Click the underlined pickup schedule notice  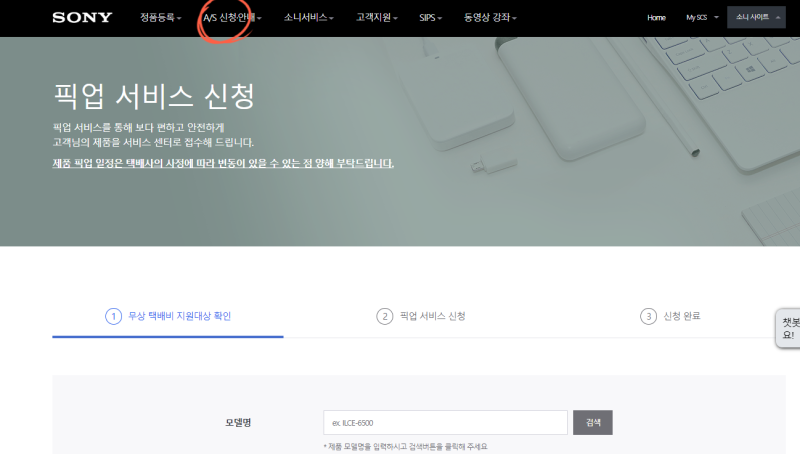(x=223, y=163)
